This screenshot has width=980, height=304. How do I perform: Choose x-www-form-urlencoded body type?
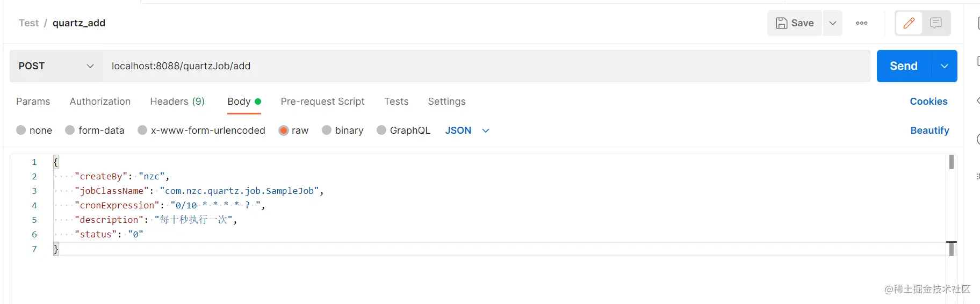142,131
